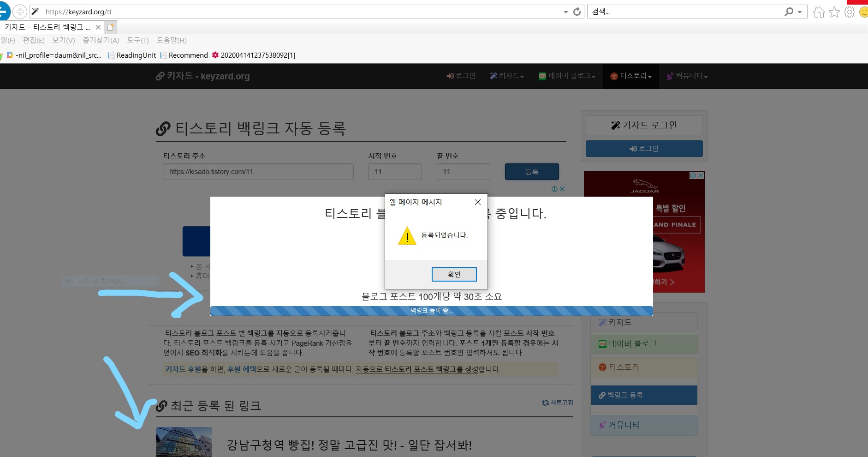
Task: Expand the 커뮤니티 nav dropdown
Action: 687,76
